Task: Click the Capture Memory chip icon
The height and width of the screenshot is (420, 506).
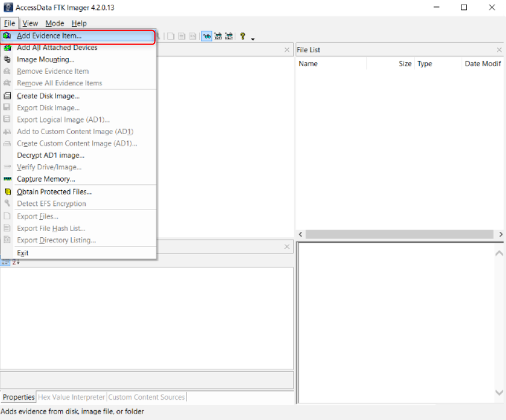Action: (x=7, y=179)
